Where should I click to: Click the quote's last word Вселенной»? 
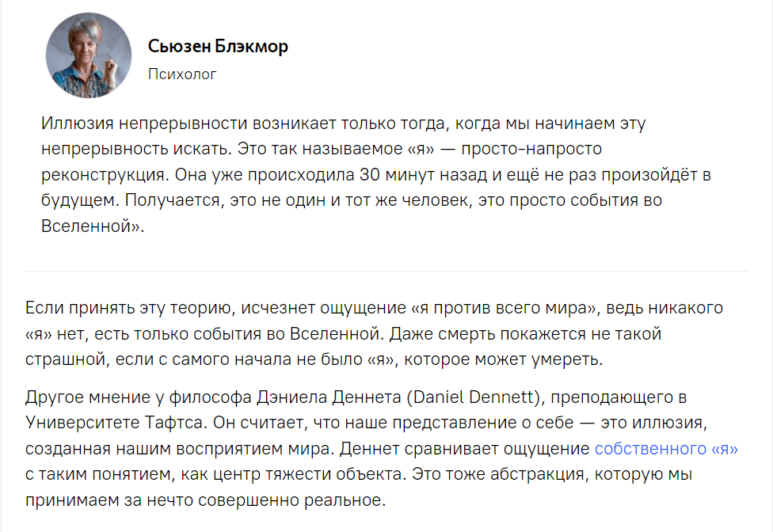click(x=93, y=226)
